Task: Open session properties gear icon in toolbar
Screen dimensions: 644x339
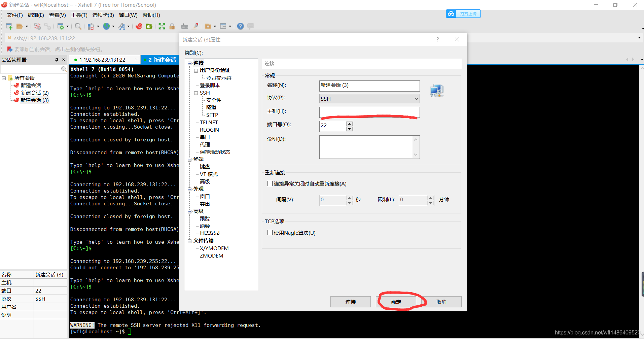Action: click(61, 26)
